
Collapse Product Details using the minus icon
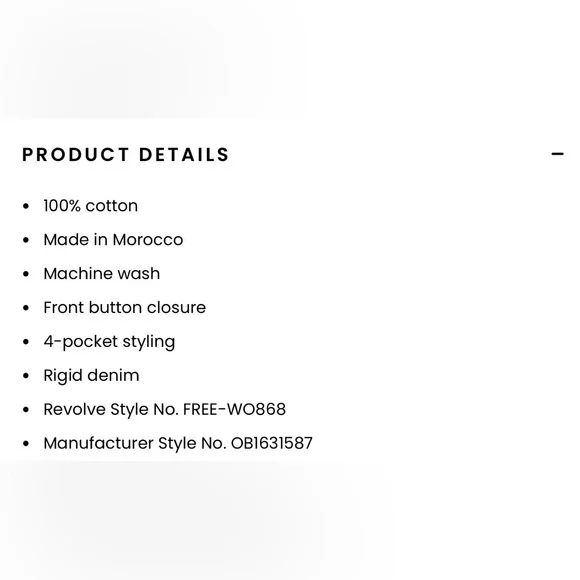click(x=557, y=154)
